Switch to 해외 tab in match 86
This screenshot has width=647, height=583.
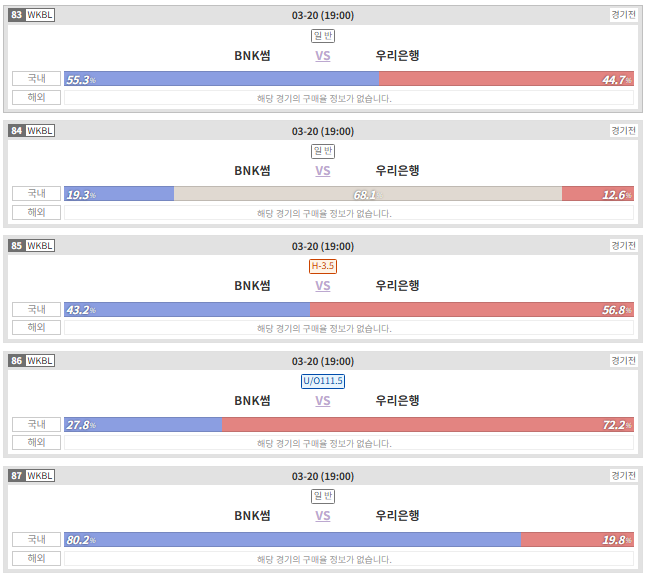pos(36,442)
